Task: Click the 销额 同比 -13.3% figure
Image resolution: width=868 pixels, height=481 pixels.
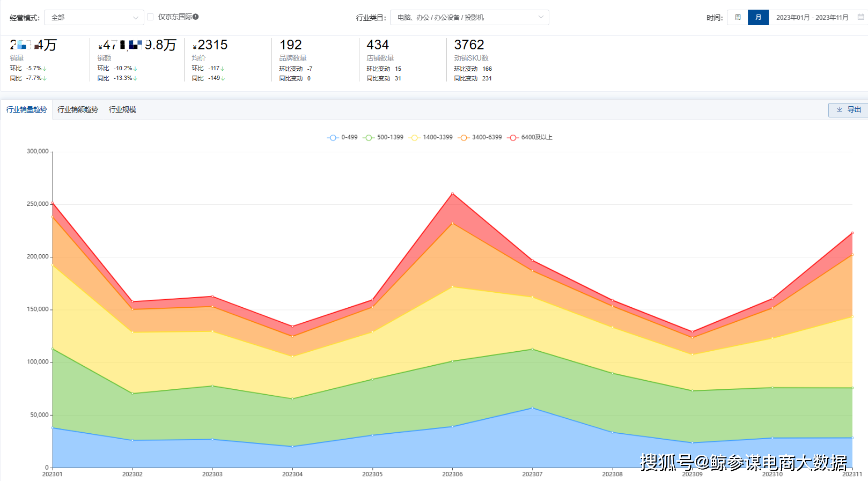Action: click(125, 78)
